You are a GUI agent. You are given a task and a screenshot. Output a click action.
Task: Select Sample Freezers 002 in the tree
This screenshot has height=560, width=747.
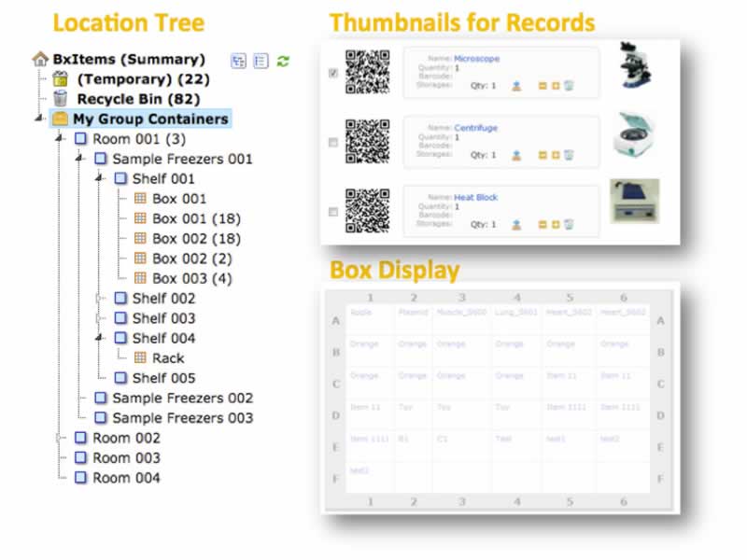(x=182, y=398)
